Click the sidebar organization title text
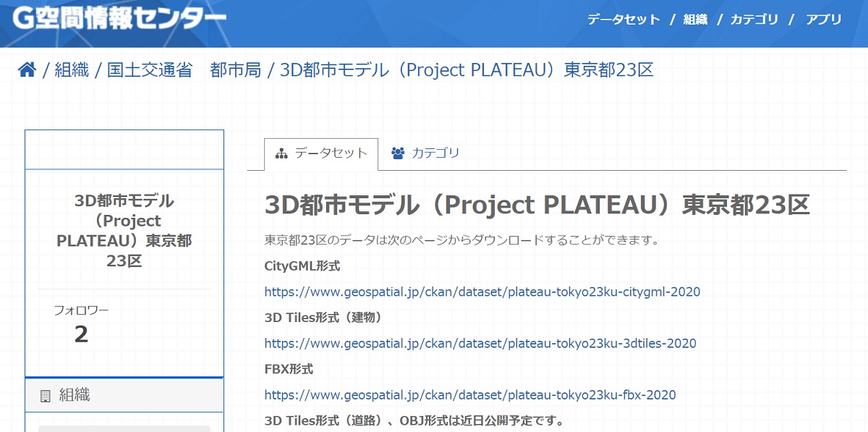868x432 pixels. pyautogui.click(x=124, y=231)
